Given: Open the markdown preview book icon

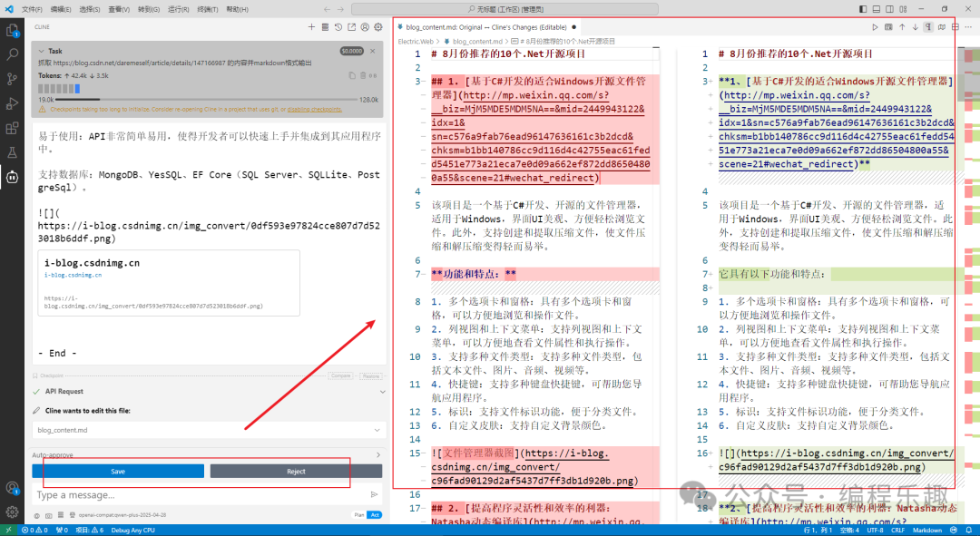Looking at the screenshot, I should pos(942,27).
